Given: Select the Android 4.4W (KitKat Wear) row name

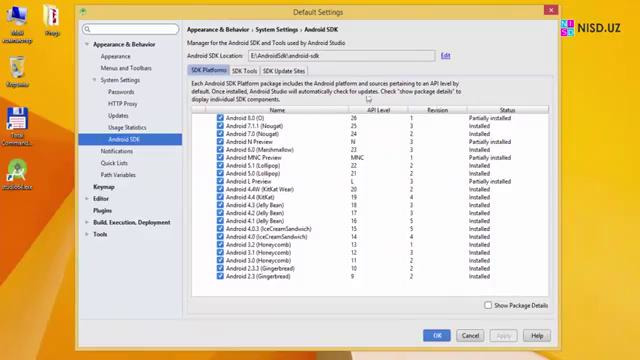Looking at the screenshot, I should click(x=260, y=189).
